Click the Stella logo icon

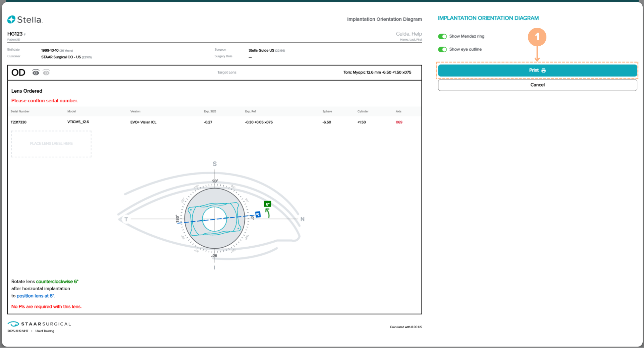click(11, 19)
